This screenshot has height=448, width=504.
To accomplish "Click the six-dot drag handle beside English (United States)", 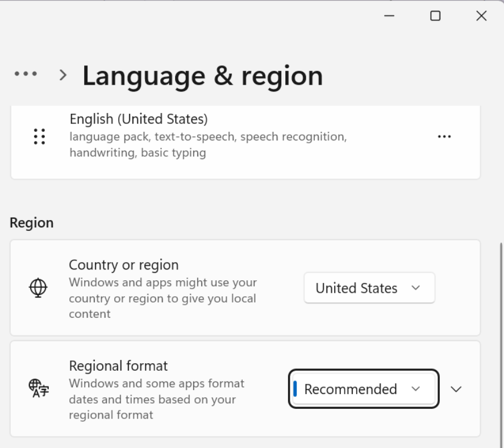I will (x=39, y=136).
